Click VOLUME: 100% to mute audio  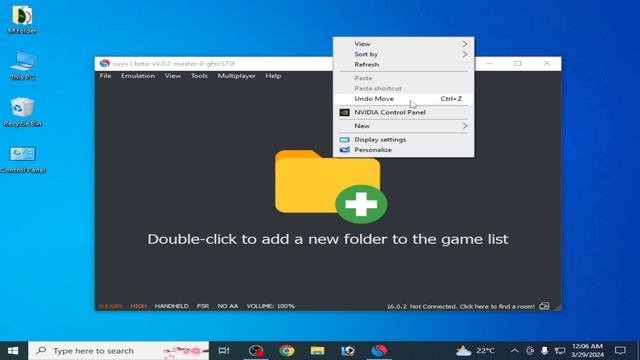tap(271, 306)
